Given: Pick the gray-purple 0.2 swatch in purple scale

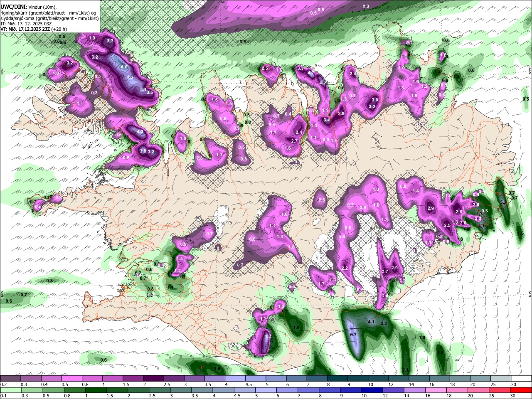Looking at the screenshot, I should 10,378.
